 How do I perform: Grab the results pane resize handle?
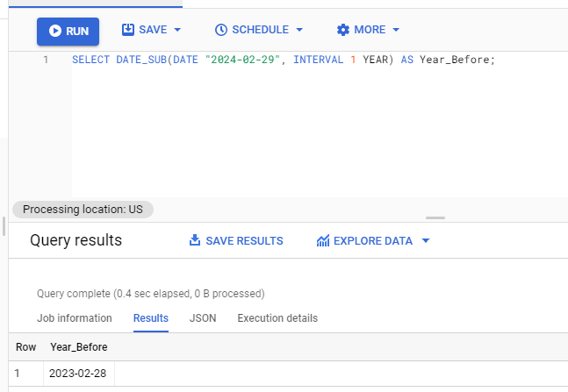435,217
